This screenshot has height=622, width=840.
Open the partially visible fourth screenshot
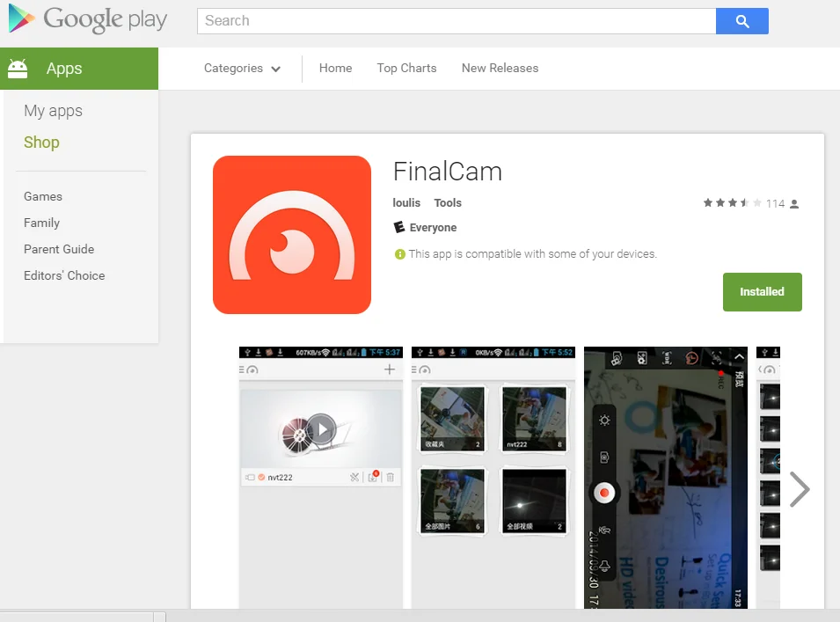(x=768, y=478)
